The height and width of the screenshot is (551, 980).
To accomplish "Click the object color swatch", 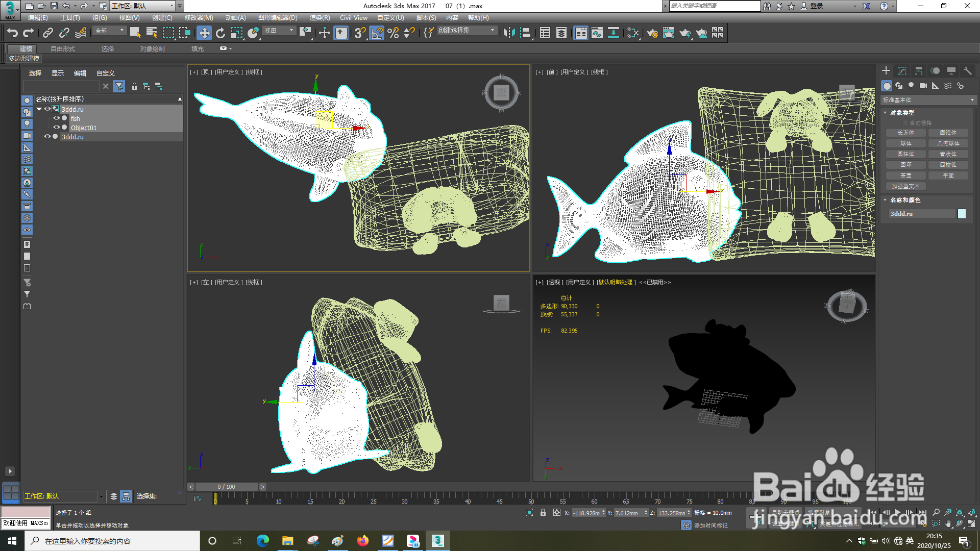I will [962, 214].
